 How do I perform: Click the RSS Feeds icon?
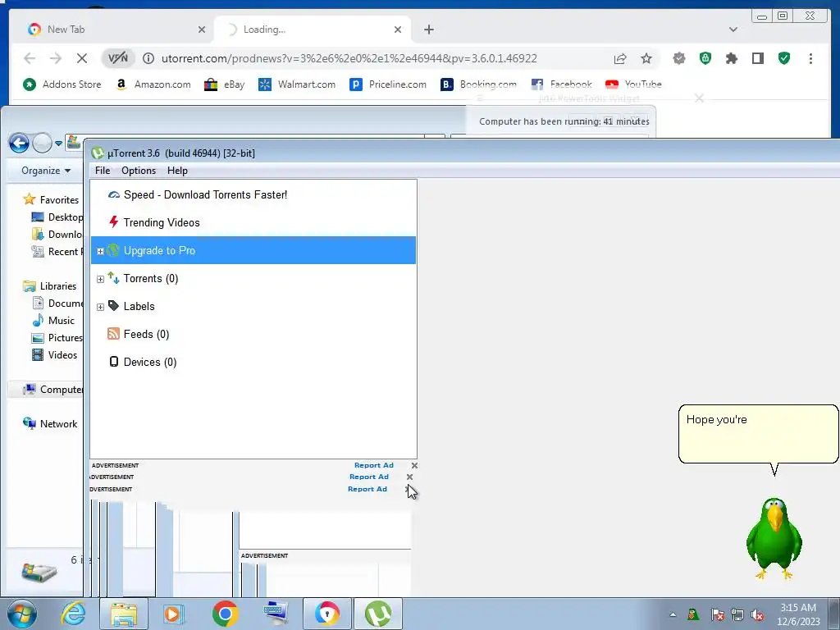113,334
